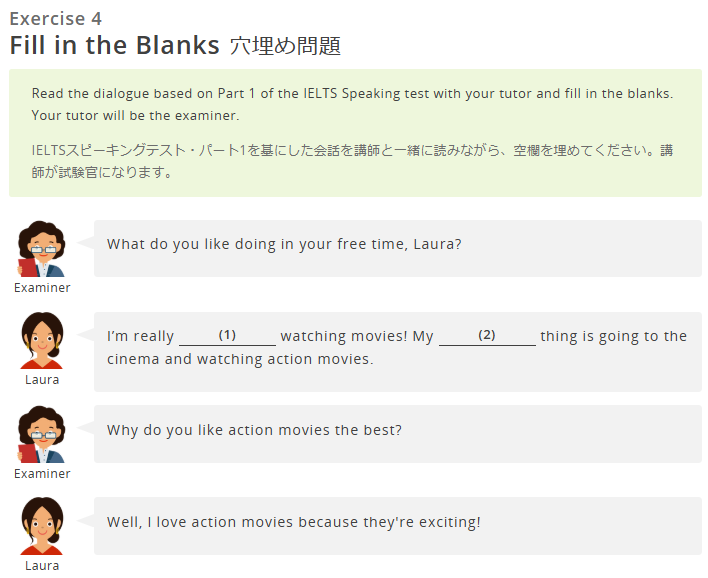Click the 'Why do you like action movies' bubble
Screen dimensions: 708x578
tap(397, 434)
